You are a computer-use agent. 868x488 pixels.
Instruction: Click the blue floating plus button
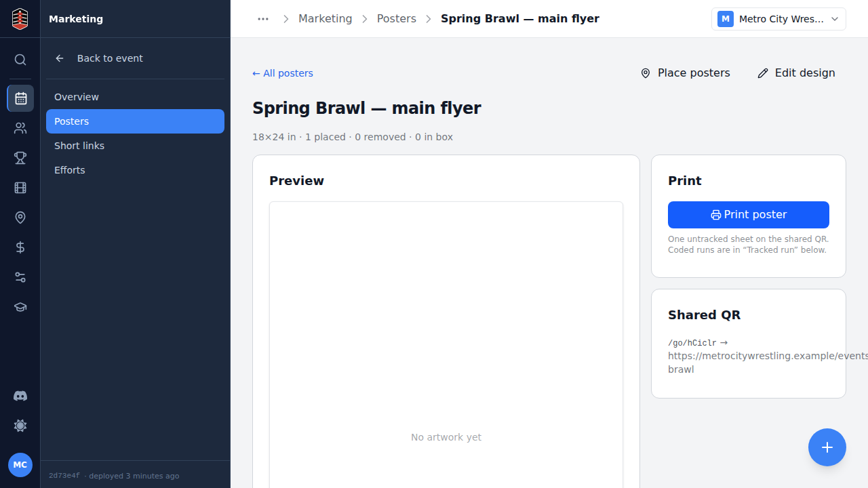(827, 447)
